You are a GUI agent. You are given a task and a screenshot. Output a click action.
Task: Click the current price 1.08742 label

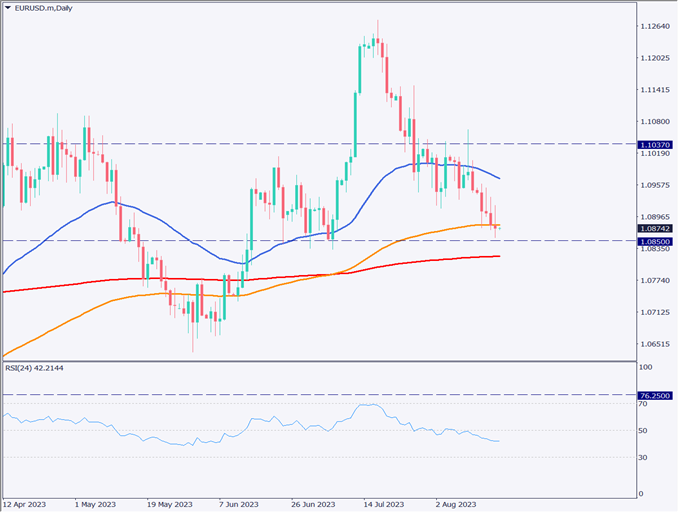click(655, 228)
